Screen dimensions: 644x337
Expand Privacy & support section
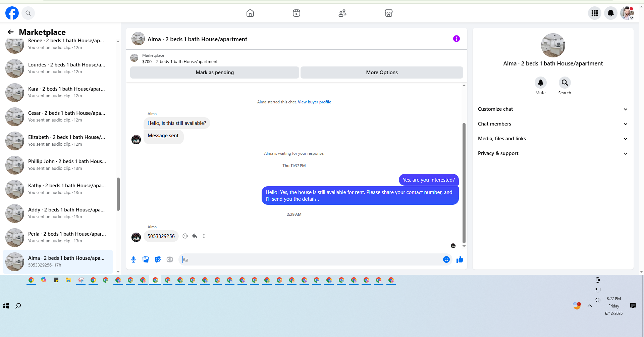553,153
